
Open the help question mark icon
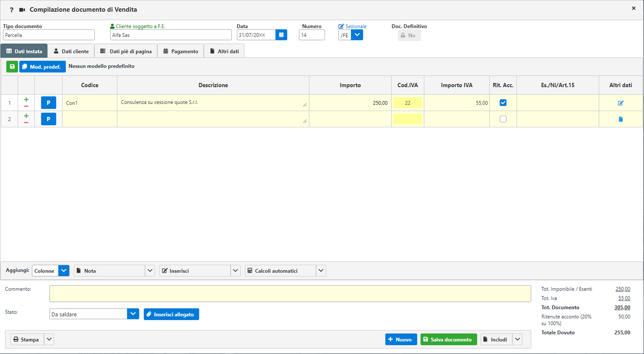(x=11, y=10)
